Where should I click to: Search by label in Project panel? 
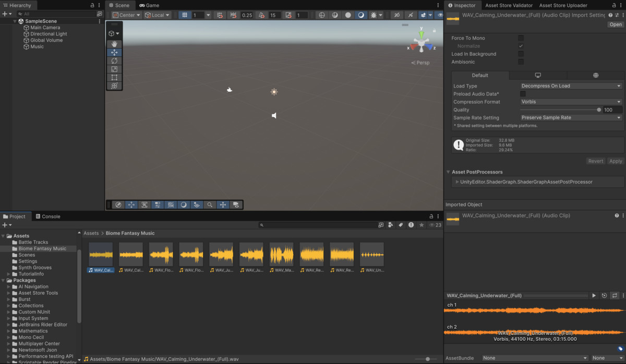(401, 225)
